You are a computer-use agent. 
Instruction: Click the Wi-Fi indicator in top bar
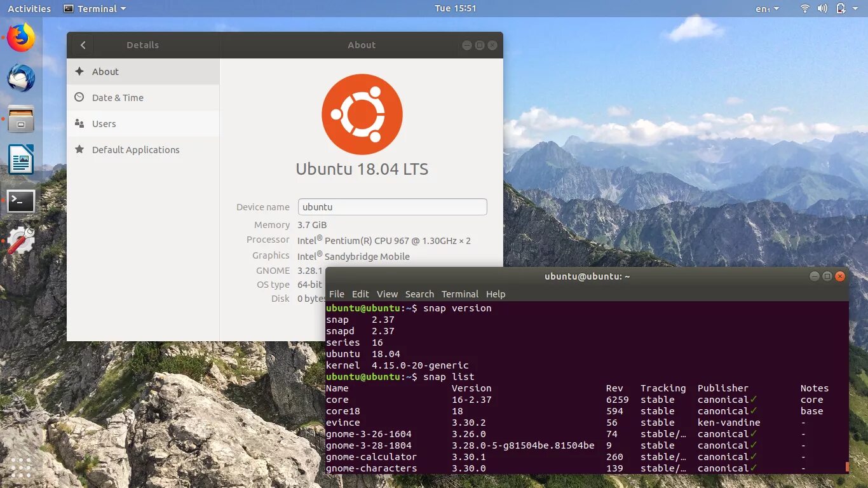[x=804, y=8]
